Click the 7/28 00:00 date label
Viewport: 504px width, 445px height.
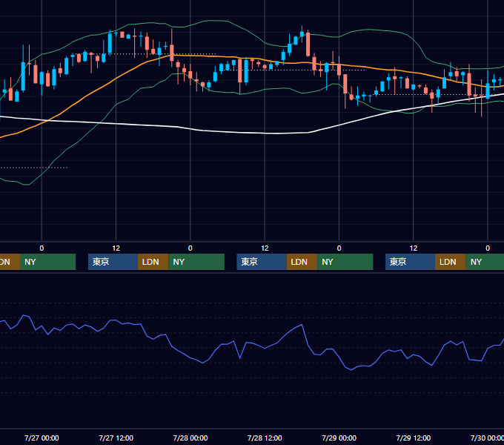[x=190, y=438]
